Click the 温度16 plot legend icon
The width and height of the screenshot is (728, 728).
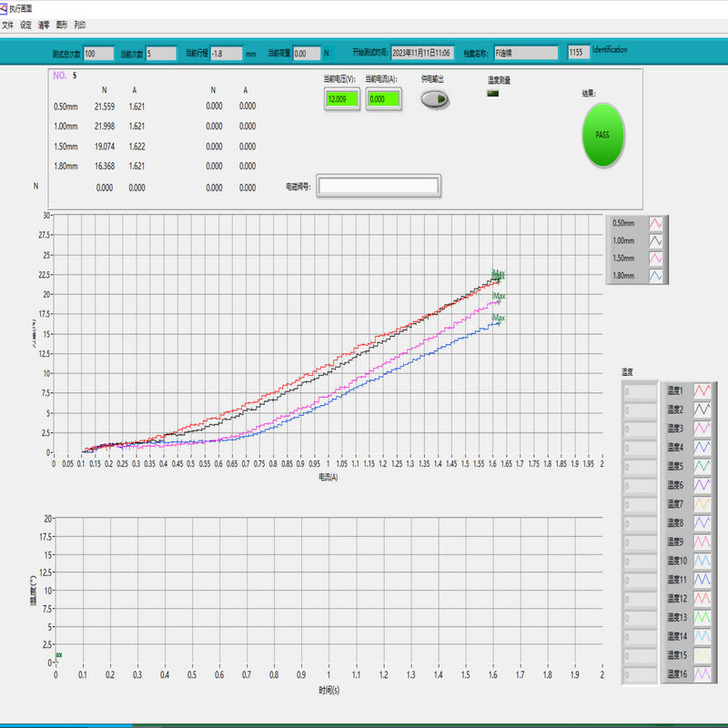(x=703, y=674)
